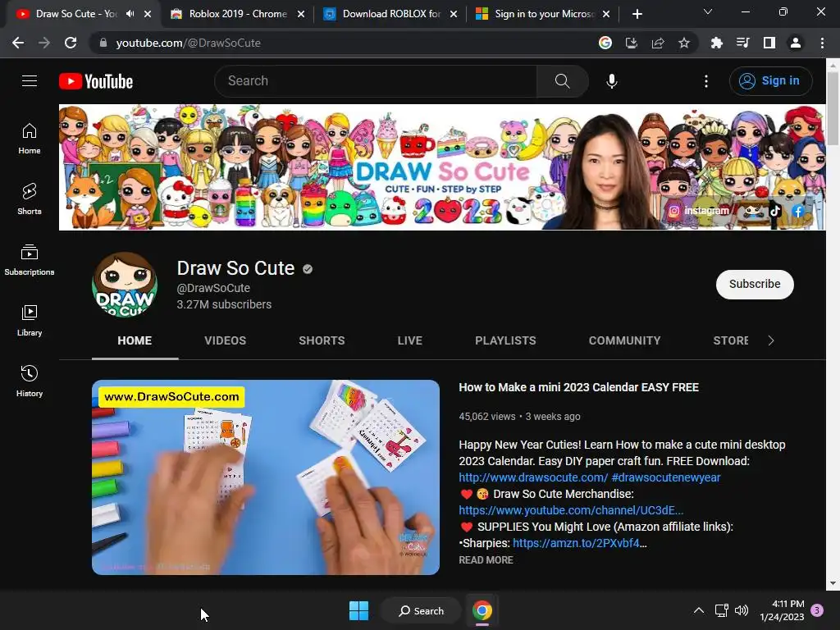Play the featured calendar video thumbnail
The width and height of the screenshot is (840, 630).
point(266,477)
